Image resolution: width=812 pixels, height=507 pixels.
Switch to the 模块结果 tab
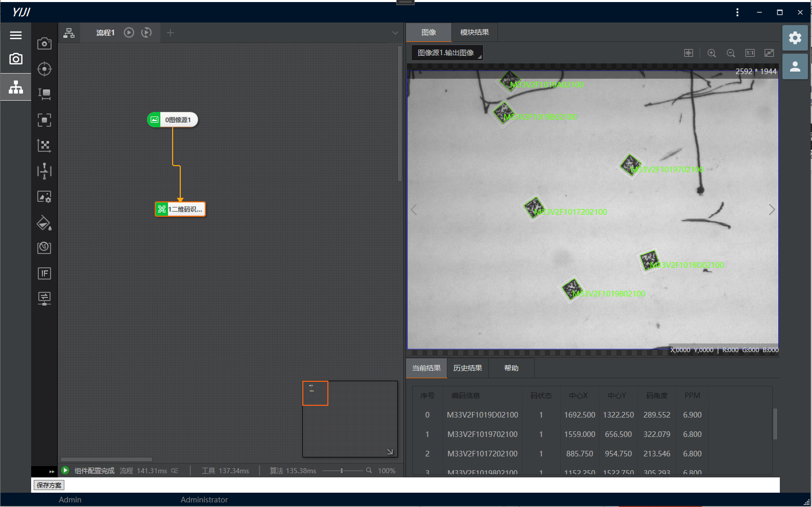coord(474,32)
